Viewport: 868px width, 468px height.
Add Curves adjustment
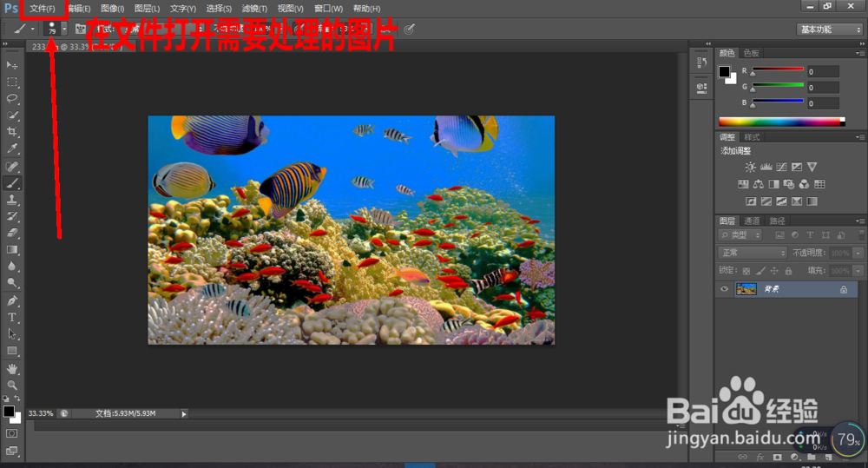point(782,167)
